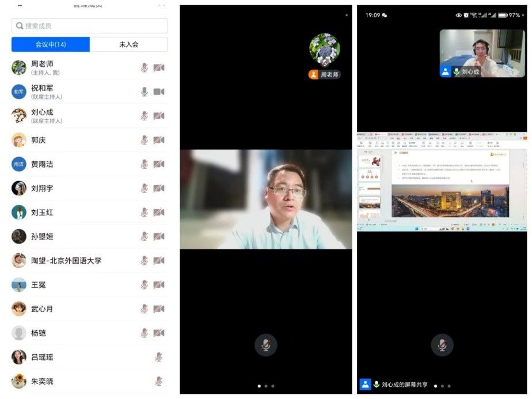This screenshot has height=399, width=532.
Task: Click the shared screen presentation view
Action: pyautogui.click(x=442, y=183)
